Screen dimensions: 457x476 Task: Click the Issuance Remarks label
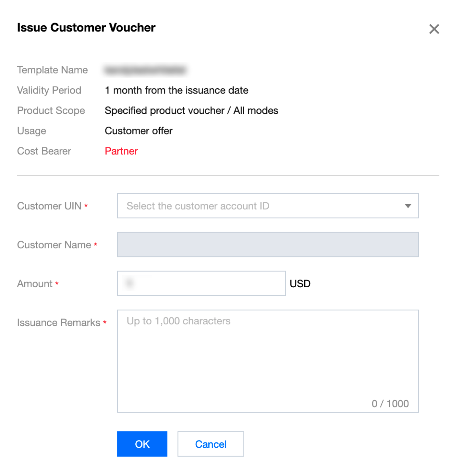(59, 323)
